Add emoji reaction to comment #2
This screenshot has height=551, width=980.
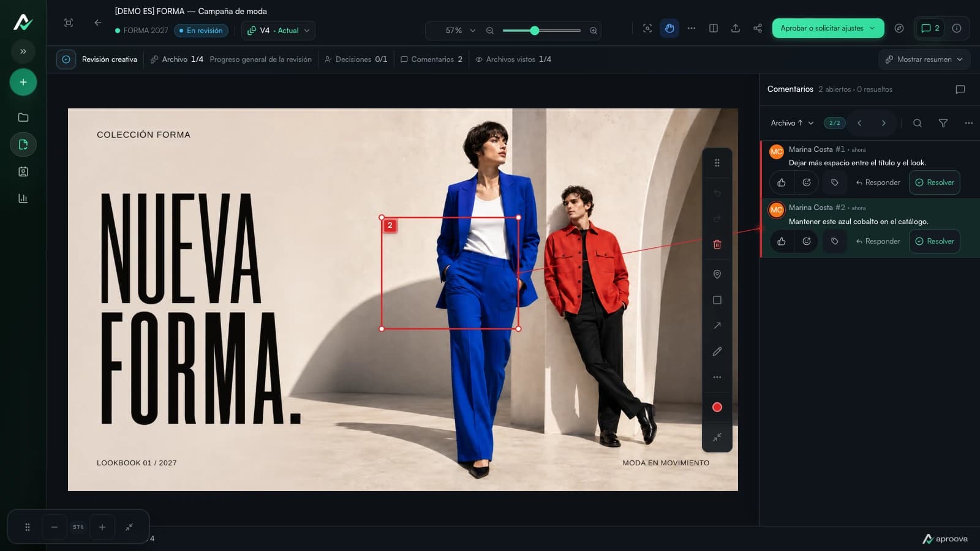tap(807, 241)
